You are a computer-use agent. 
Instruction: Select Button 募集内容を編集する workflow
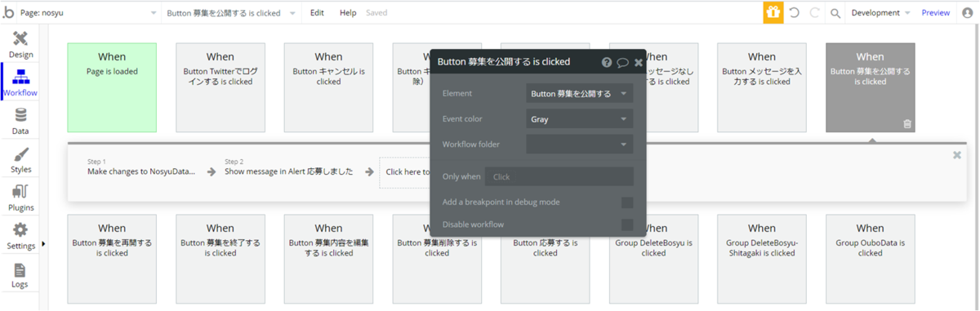(328, 259)
